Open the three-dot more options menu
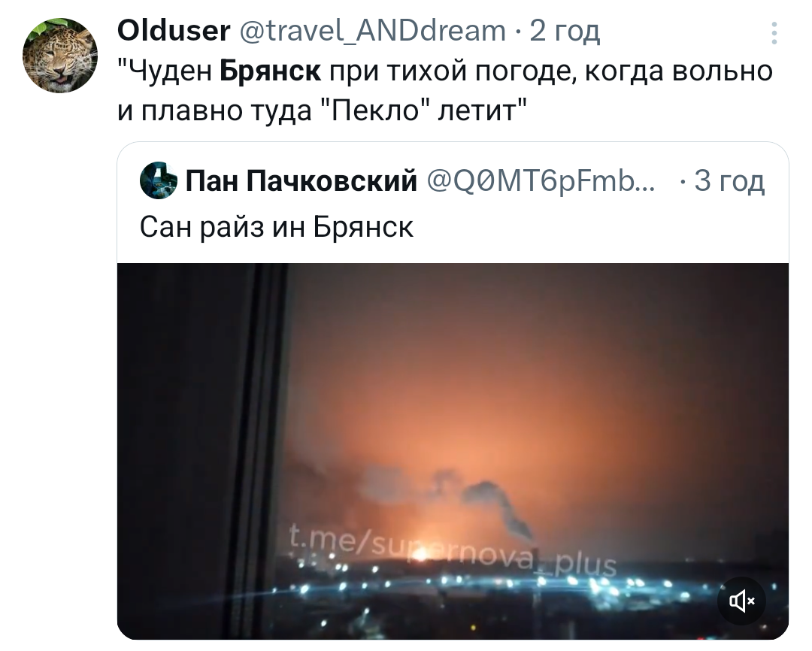This screenshot has width=812, height=651. coord(774,33)
